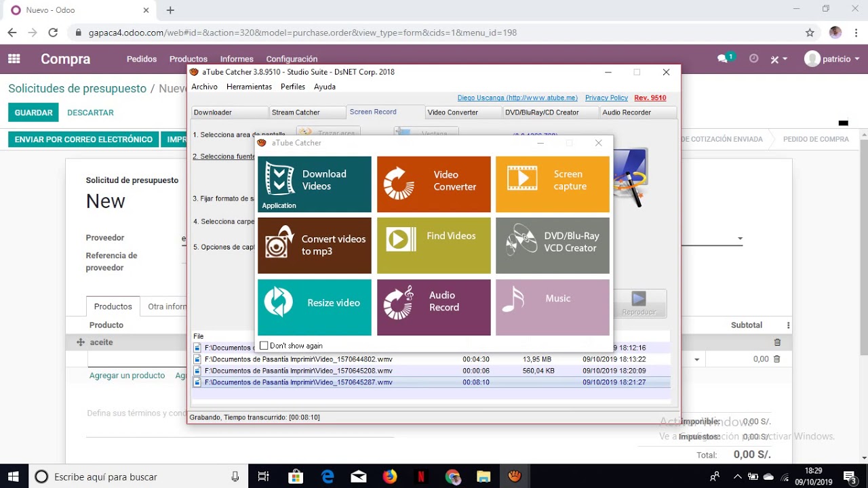Select file Video_1570645287.wmv row
Viewport: 868px width, 488px height.
(x=431, y=382)
